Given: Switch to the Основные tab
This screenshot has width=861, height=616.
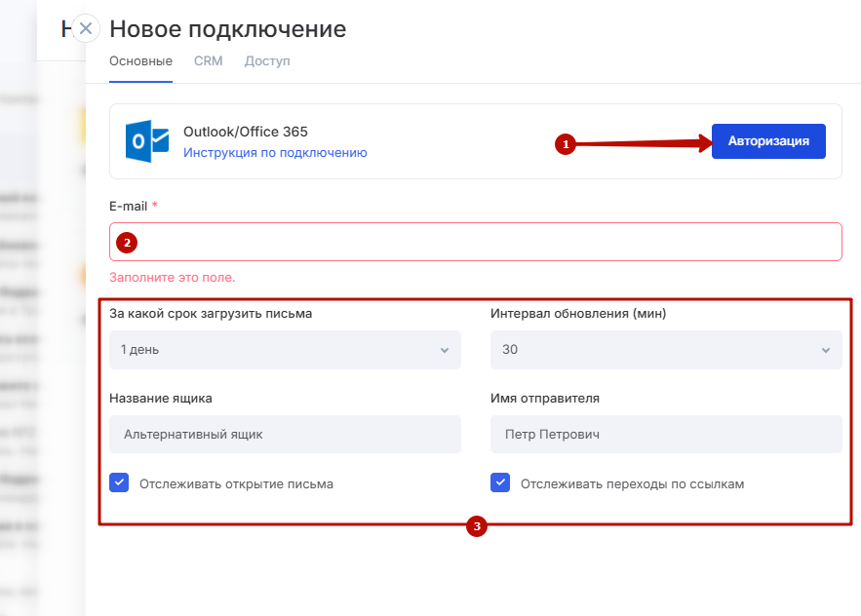Looking at the screenshot, I should 140,61.
